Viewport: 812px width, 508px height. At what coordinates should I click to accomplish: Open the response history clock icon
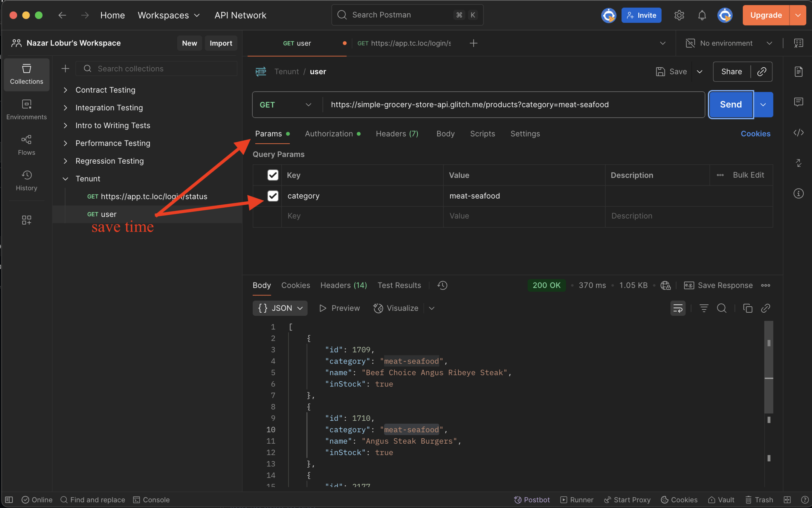coord(442,285)
